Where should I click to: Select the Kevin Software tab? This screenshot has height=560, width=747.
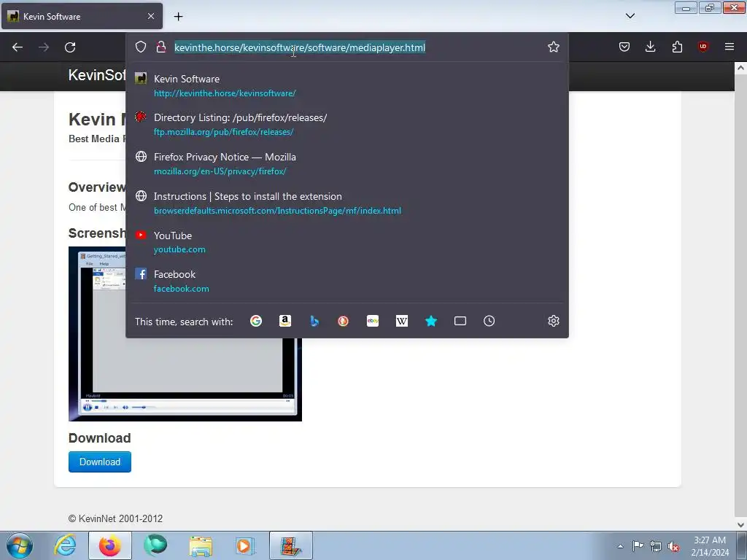tap(82, 16)
